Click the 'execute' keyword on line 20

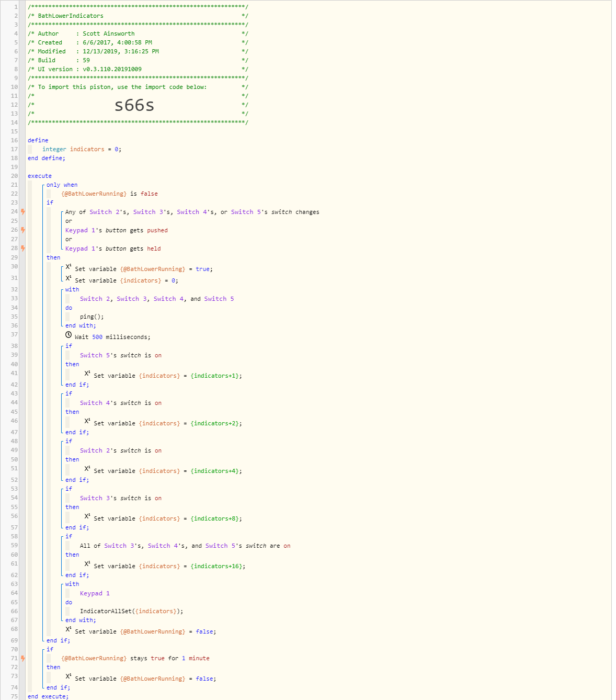[40, 176]
